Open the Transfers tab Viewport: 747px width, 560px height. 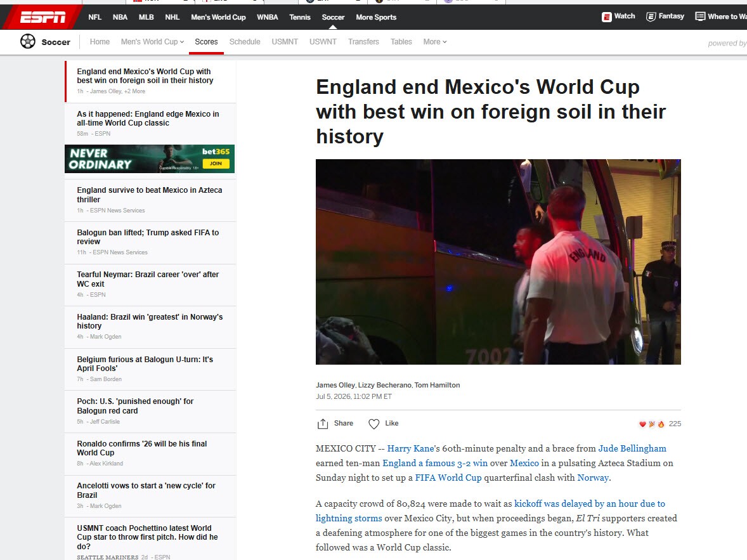(363, 42)
